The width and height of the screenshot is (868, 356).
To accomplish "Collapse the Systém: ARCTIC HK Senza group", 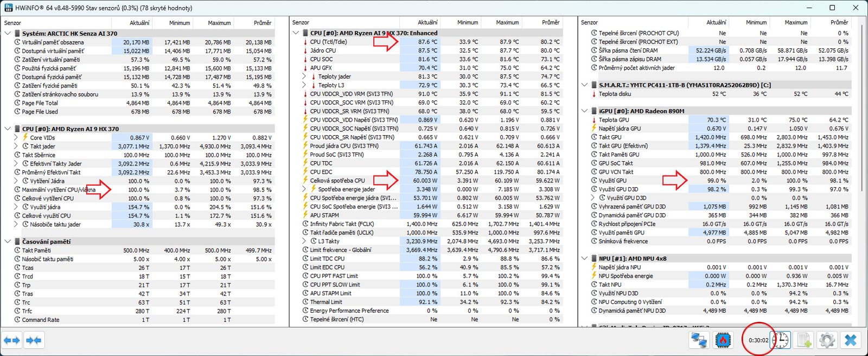I will click(x=8, y=34).
